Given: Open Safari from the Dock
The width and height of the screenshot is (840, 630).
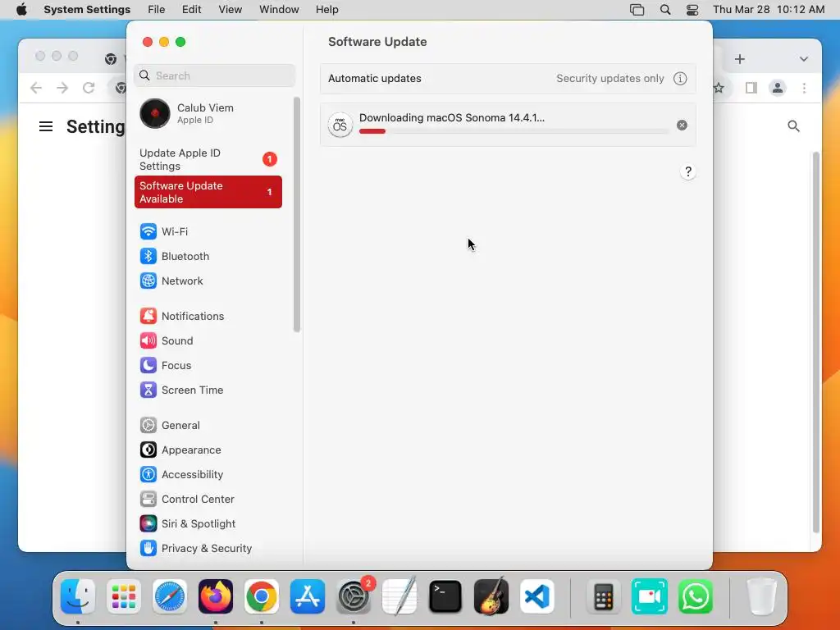Looking at the screenshot, I should 170,597.
